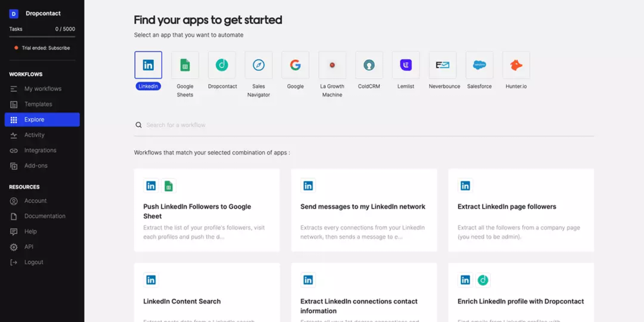Choose La Growth Machine app icon

(332, 65)
